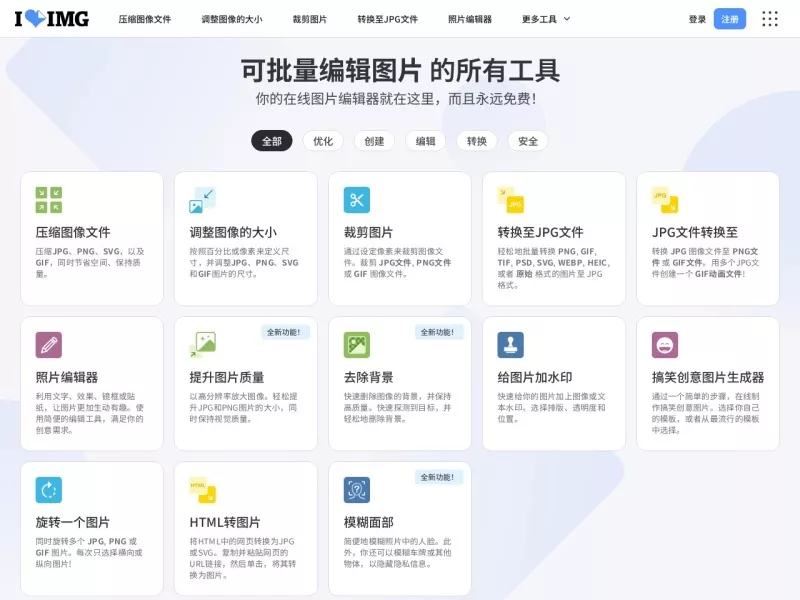Screen dimensions: 800x600
Task: Open the iLoveIMG logo home link
Action: click(x=52, y=19)
